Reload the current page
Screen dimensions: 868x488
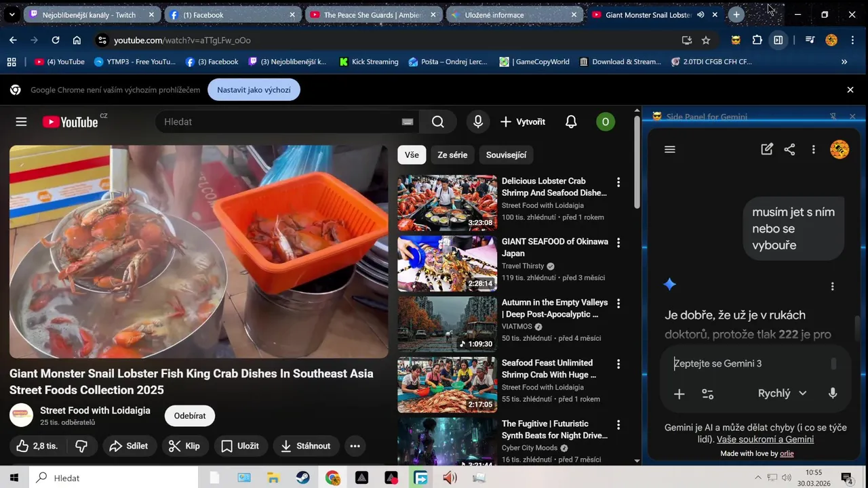[56, 40]
